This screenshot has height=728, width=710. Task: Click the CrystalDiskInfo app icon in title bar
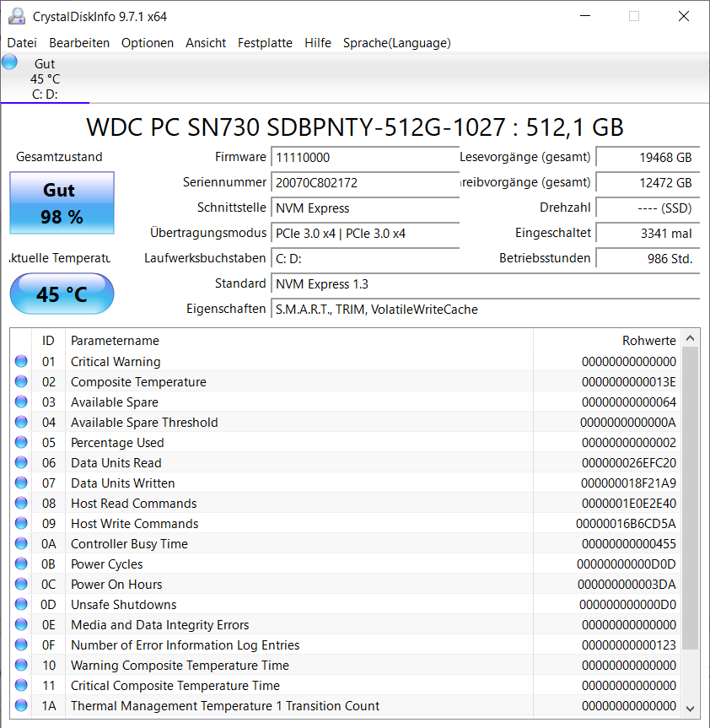point(17,16)
